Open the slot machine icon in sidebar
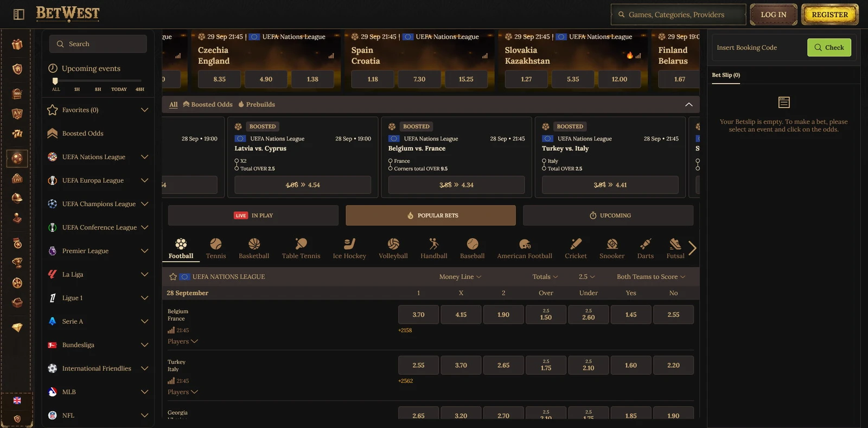Screen dimensions: 868x428 tap(17, 93)
